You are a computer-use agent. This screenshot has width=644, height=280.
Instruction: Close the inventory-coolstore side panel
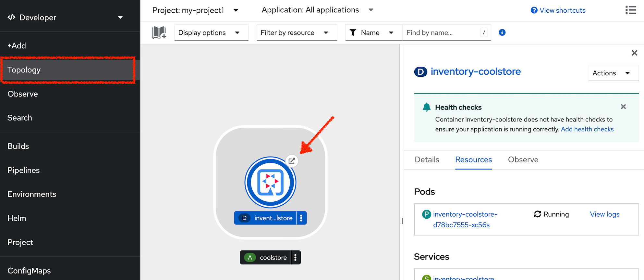(635, 53)
